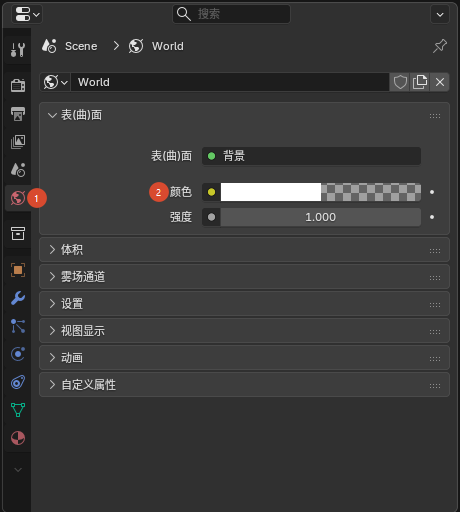Click the animate dot right of 颜色

tap(432, 192)
